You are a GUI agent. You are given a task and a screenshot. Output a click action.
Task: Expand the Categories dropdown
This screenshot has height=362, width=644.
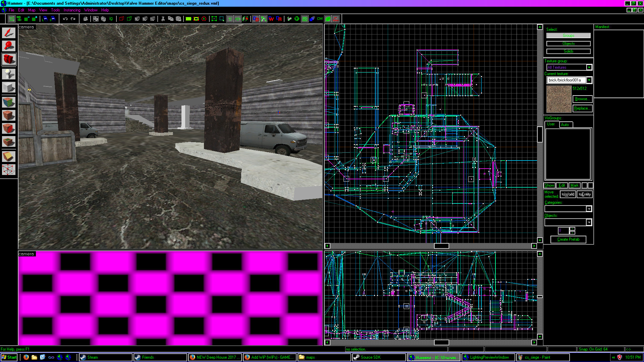point(589,209)
